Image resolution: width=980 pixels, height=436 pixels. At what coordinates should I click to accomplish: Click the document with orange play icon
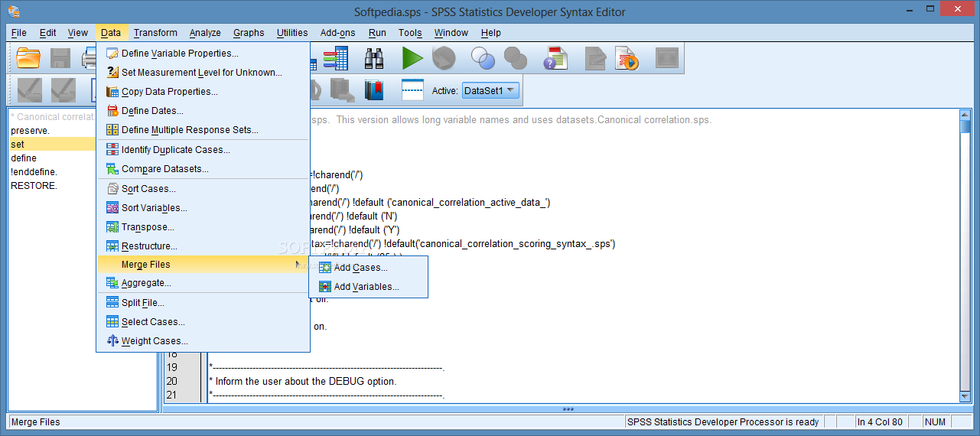[628, 58]
